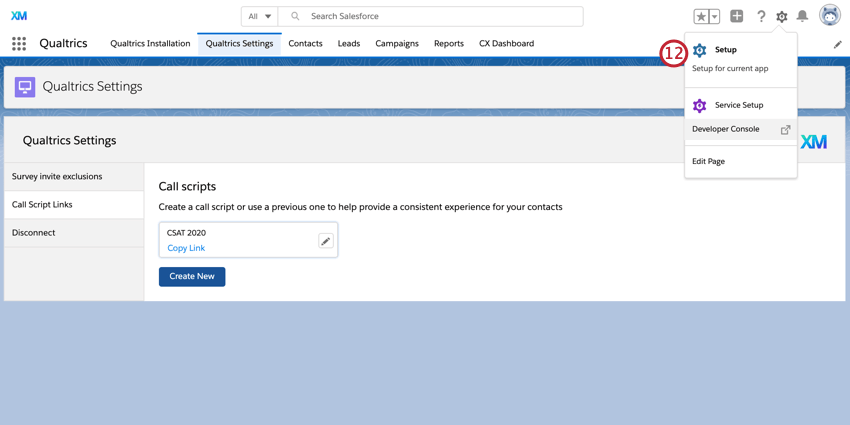Viewport: 850px width, 425px height.
Task: Click the Call scripts heading
Action: (x=187, y=186)
